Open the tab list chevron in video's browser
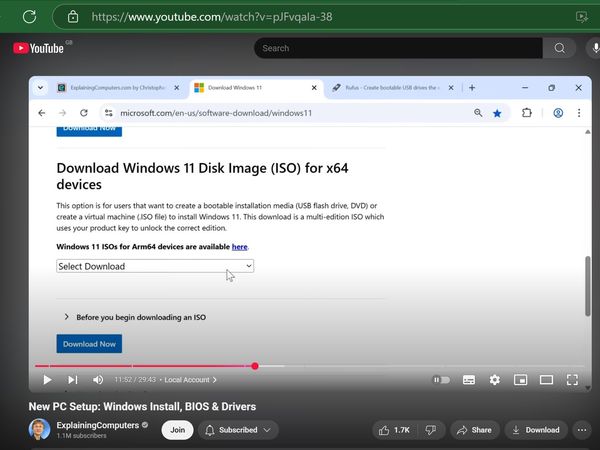 coord(40,88)
